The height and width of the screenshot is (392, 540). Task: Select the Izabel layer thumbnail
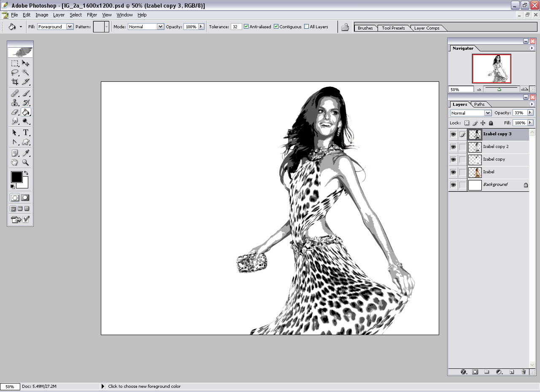click(475, 172)
